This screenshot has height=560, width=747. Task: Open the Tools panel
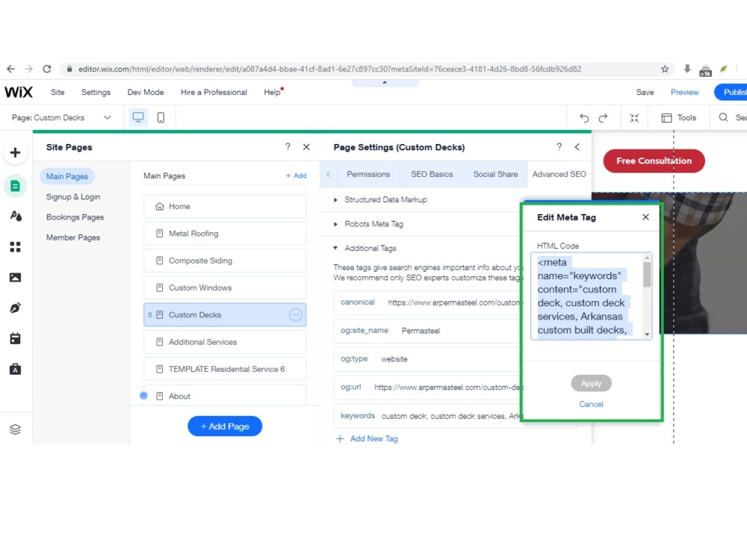tap(679, 118)
